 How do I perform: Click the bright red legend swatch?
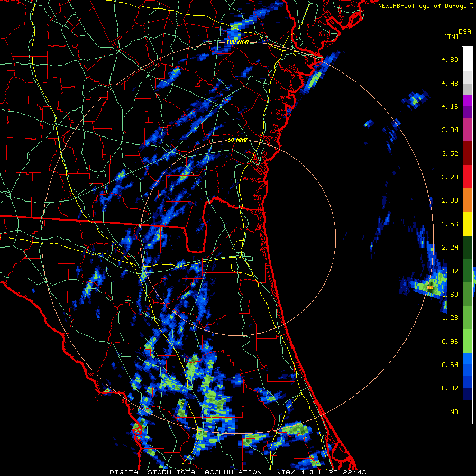tap(467, 177)
